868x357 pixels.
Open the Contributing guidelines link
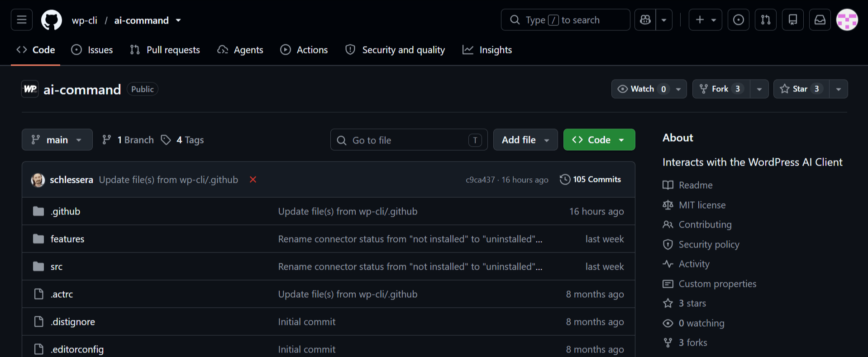(x=697, y=224)
